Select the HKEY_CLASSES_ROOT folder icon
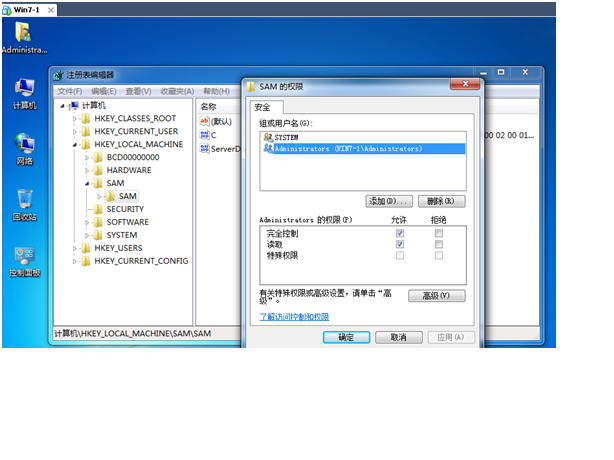Viewport: 614px width, 460px height. pyautogui.click(x=86, y=118)
